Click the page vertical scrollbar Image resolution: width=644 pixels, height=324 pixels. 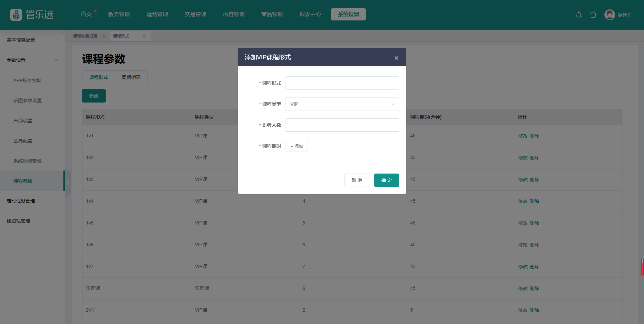(x=642, y=267)
